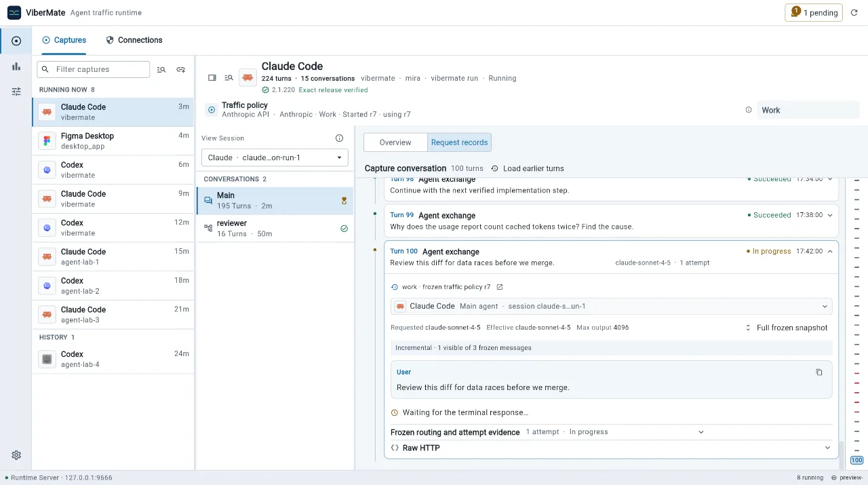Open the Claude Code Main agent session dropdown
Image resolution: width=868 pixels, height=485 pixels.
pyautogui.click(x=611, y=306)
